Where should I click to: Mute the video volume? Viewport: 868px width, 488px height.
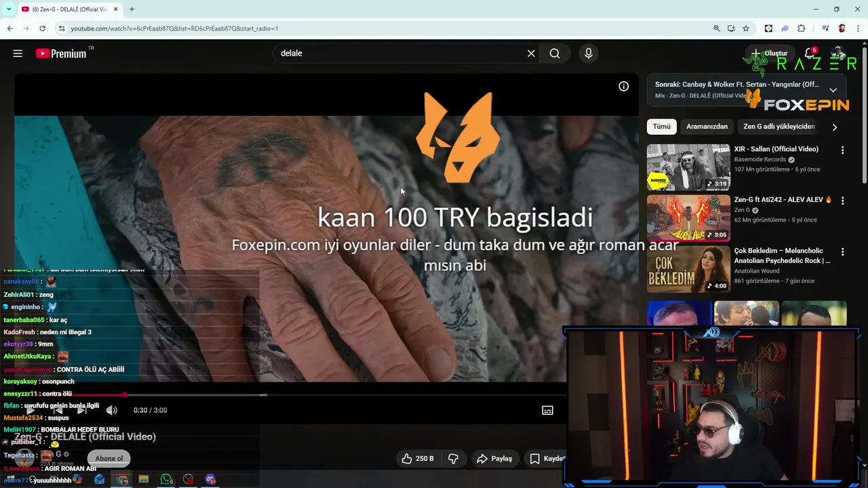[112, 410]
